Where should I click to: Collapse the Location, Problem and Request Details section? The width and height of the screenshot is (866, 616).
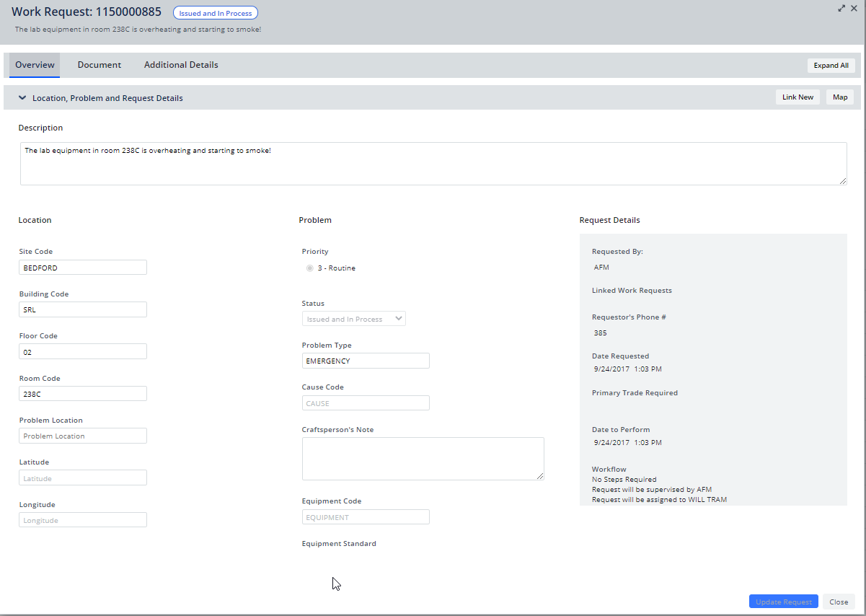(22, 97)
